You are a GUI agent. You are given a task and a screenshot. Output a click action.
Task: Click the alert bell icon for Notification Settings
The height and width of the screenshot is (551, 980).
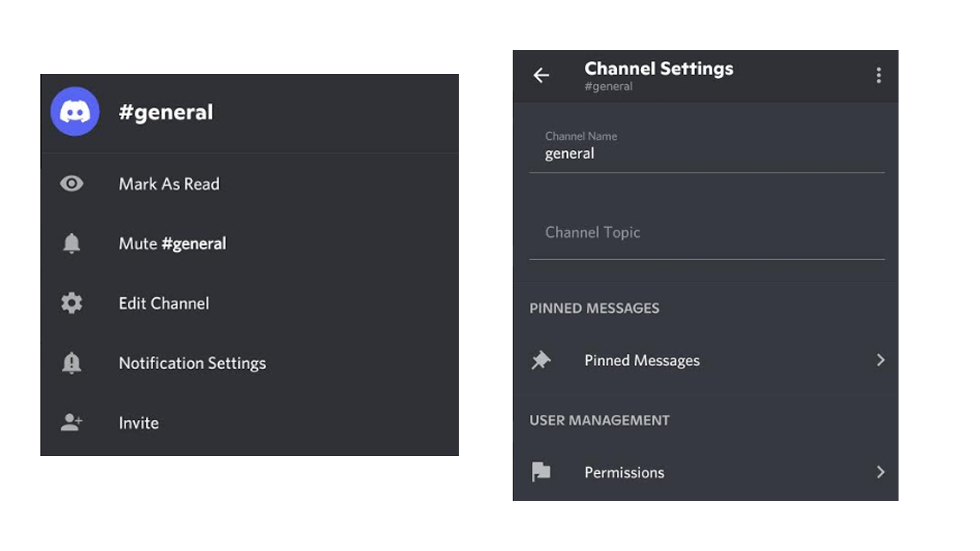[x=72, y=363]
